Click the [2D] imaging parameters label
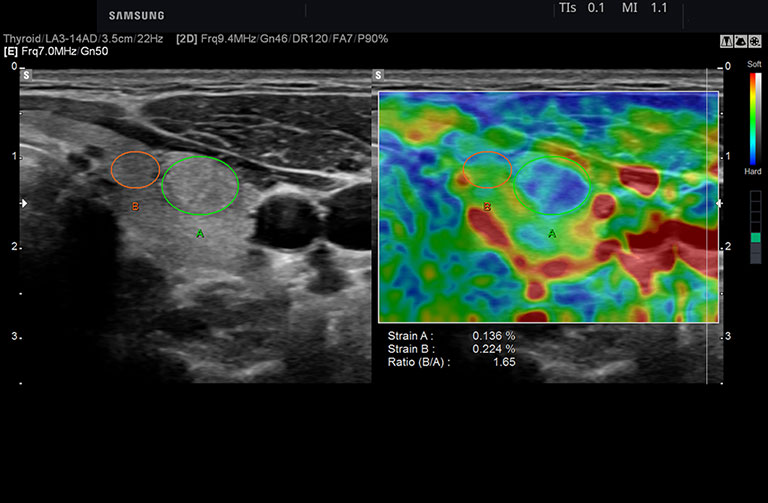The height and width of the screenshot is (503, 768). pos(282,39)
